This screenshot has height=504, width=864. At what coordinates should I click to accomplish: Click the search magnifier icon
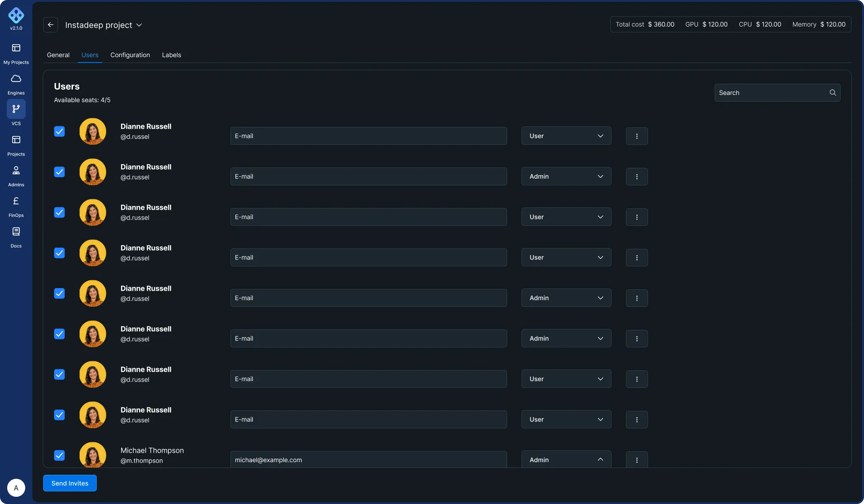pos(832,93)
